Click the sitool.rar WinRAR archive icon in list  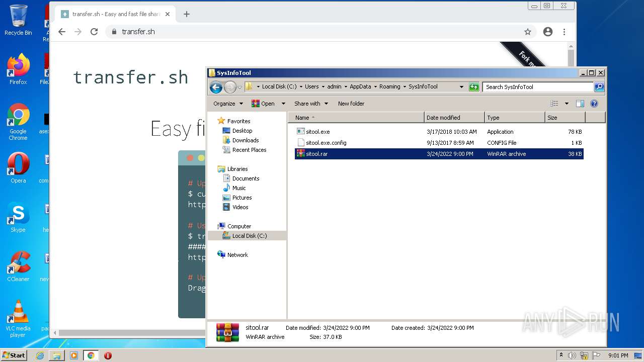coord(301,153)
